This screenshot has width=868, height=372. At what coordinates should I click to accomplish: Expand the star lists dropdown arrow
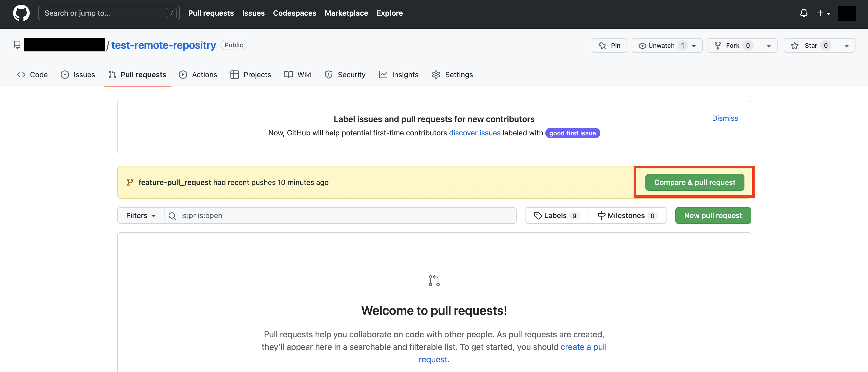[x=846, y=46]
